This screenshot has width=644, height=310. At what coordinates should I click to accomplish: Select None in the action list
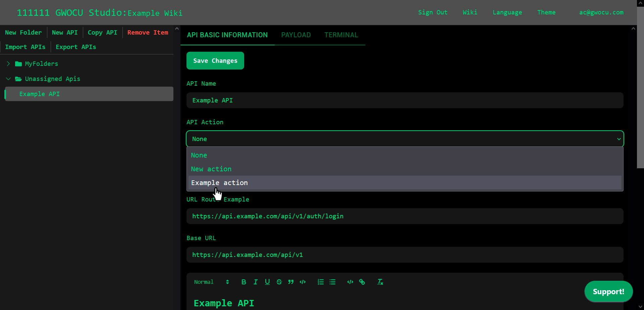(405, 155)
